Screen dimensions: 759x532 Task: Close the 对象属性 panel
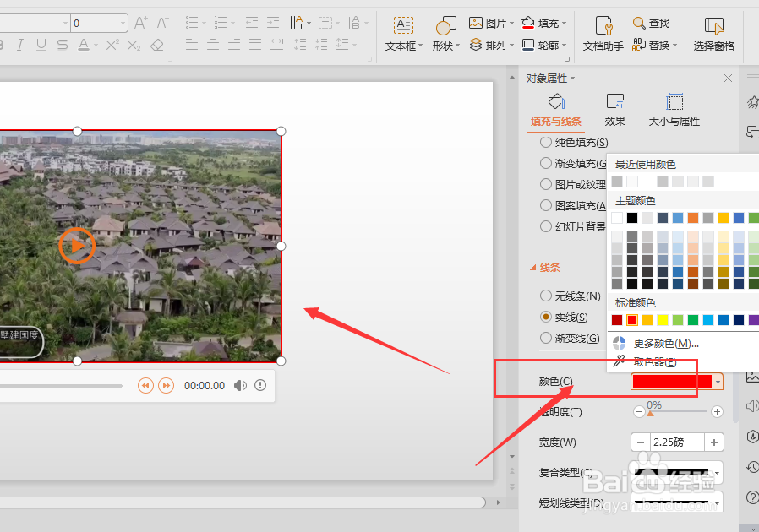coord(728,78)
